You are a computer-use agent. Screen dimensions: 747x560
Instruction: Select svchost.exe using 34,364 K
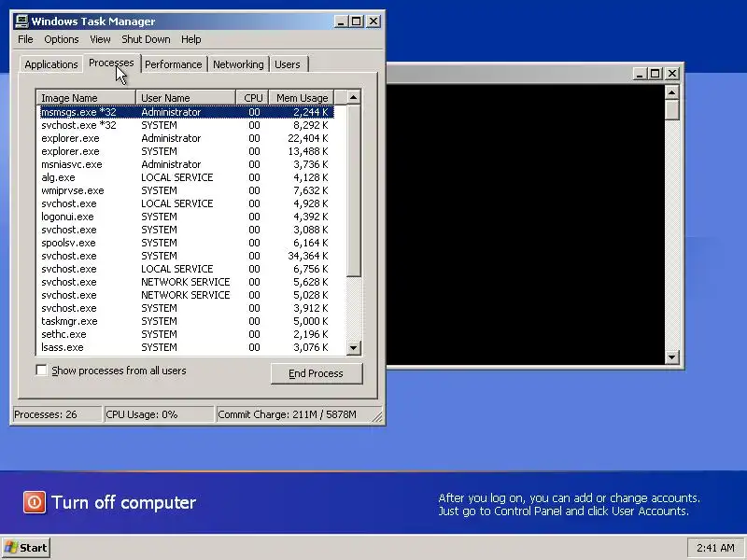click(186, 256)
